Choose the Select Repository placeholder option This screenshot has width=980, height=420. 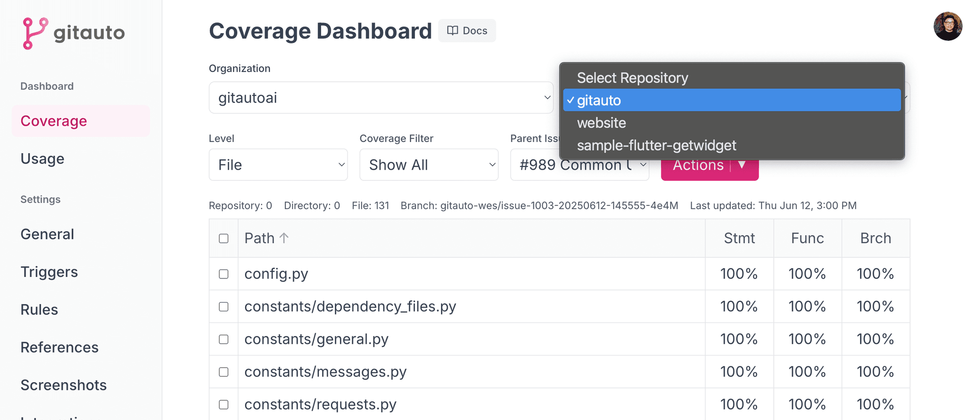(732, 78)
